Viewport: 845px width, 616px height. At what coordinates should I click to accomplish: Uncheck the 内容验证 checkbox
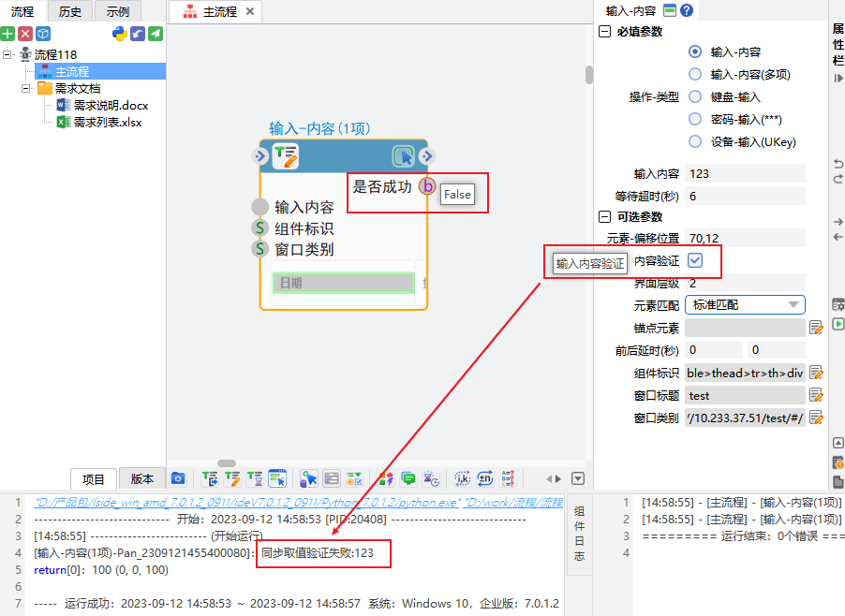point(695,259)
